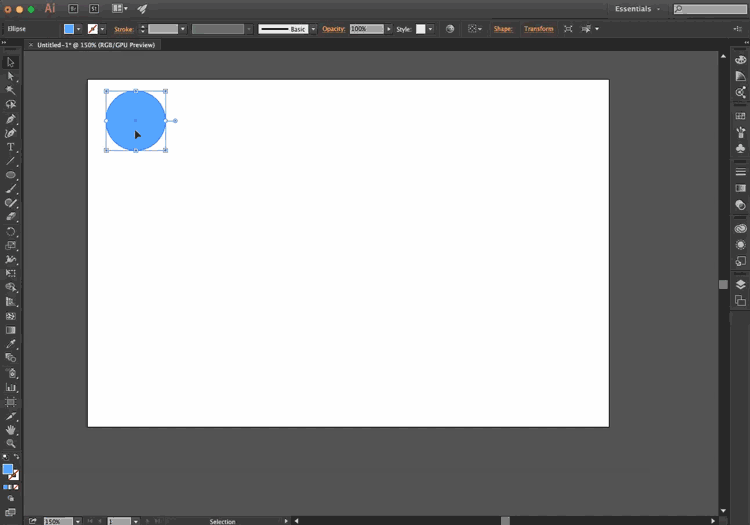This screenshot has height=525, width=750.
Task: Open the Symbols panel club icon
Action: pyautogui.click(x=740, y=149)
